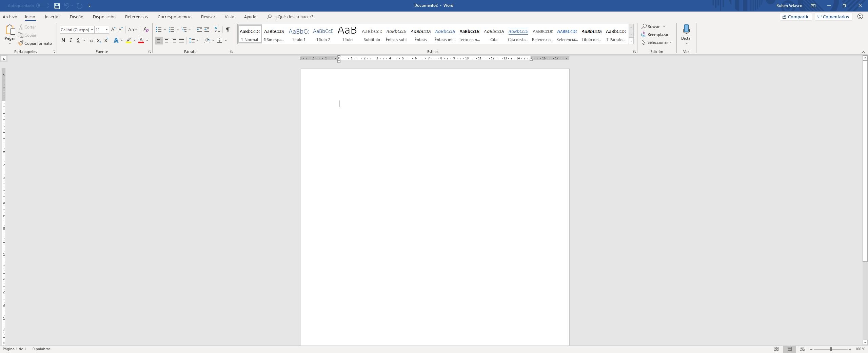Click the clear formatting eraser icon
The width and height of the screenshot is (868, 353).
click(146, 30)
